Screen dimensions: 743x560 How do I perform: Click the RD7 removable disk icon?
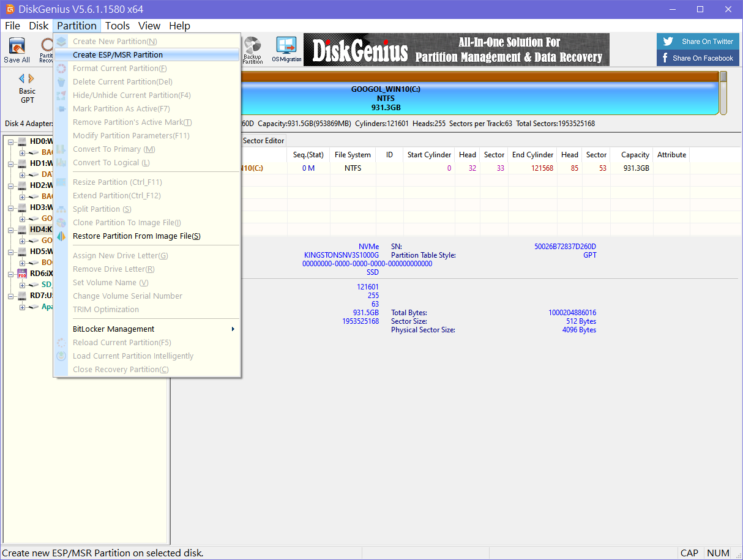point(22,296)
